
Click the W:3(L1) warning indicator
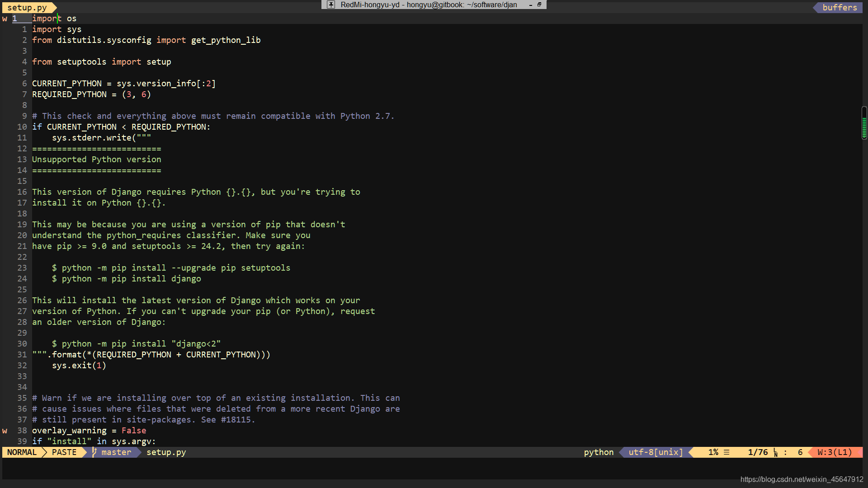click(835, 452)
